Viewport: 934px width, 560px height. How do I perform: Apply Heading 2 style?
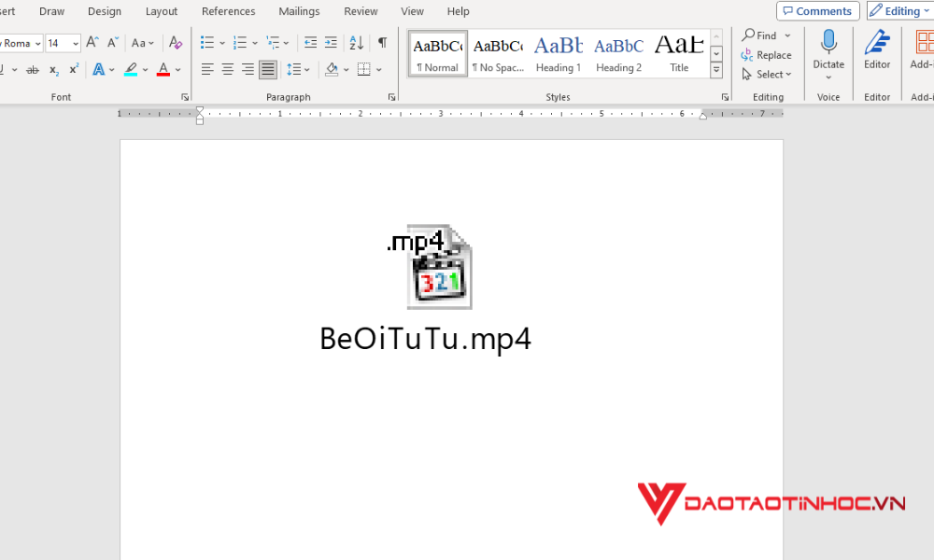click(619, 53)
